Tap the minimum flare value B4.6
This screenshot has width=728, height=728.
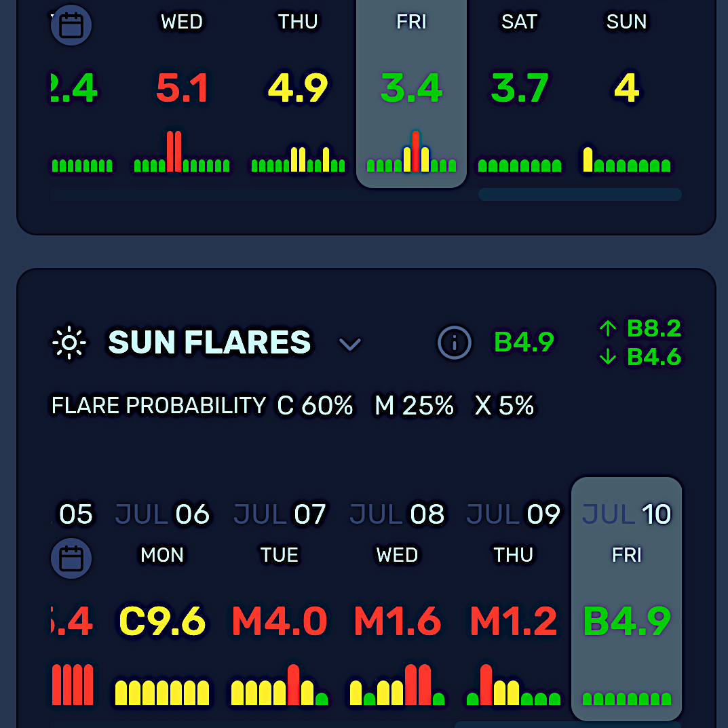tap(654, 357)
